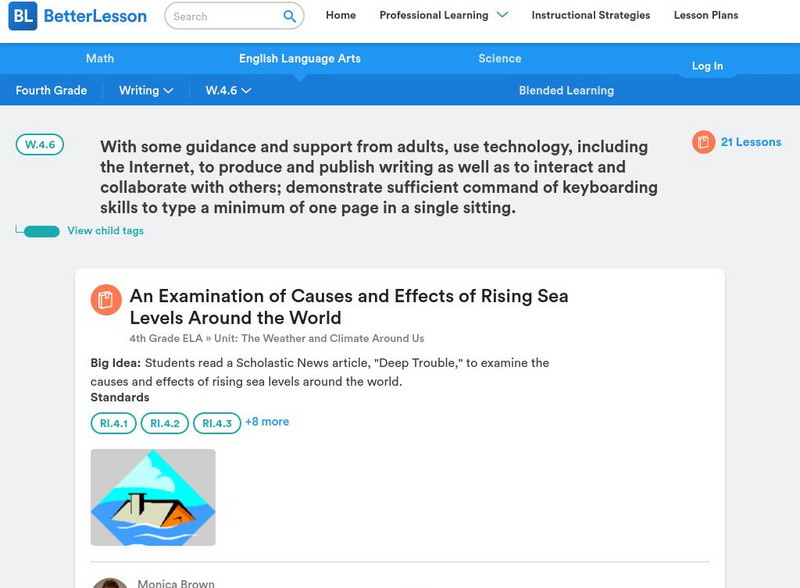Image resolution: width=800 pixels, height=588 pixels.
Task: Click the orange lesson icon beside the title
Action: click(106, 300)
